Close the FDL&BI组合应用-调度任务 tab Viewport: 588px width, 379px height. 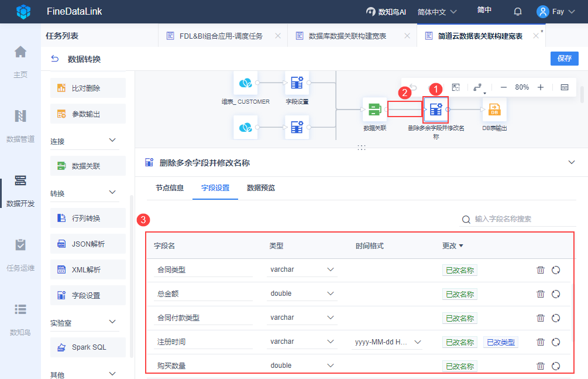278,36
